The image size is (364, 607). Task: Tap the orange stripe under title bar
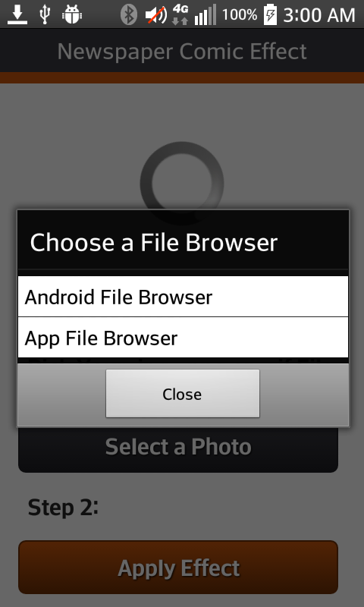coord(182,77)
